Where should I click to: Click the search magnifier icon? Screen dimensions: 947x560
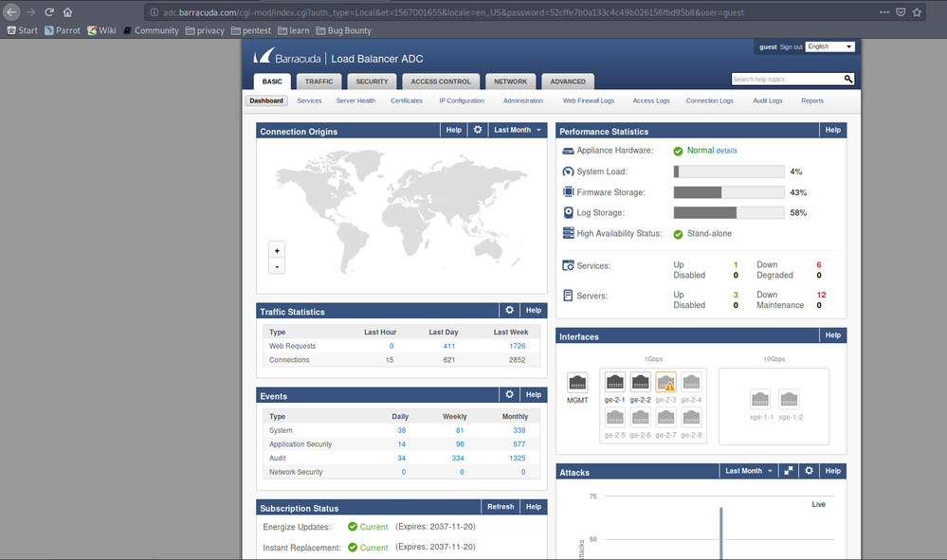(848, 79)
